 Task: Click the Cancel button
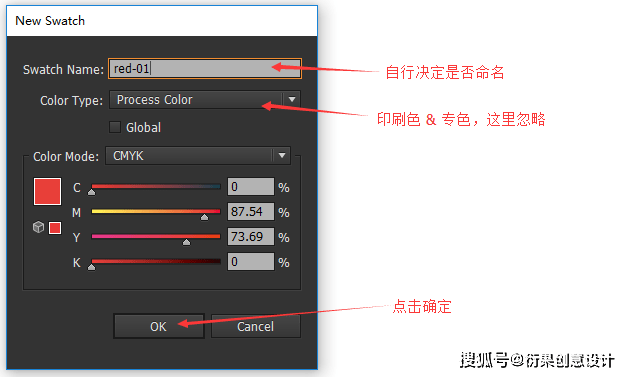click(256, 326)
